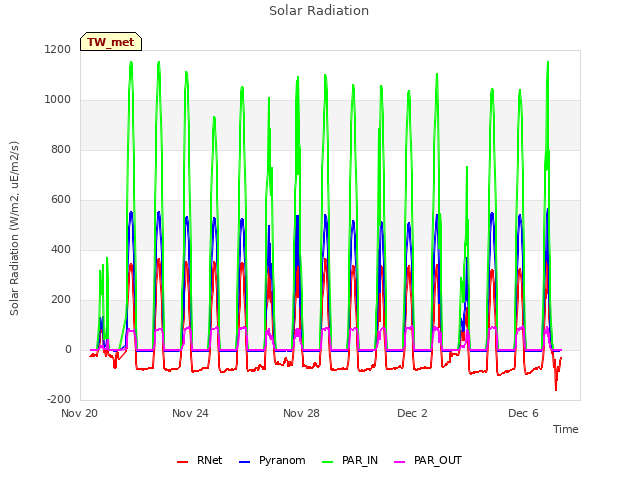Click the magenta PAR_OUT legend color marker
The width and height of the screenshot is (640, 480).
pyautogui.click(x=400, y=462)
